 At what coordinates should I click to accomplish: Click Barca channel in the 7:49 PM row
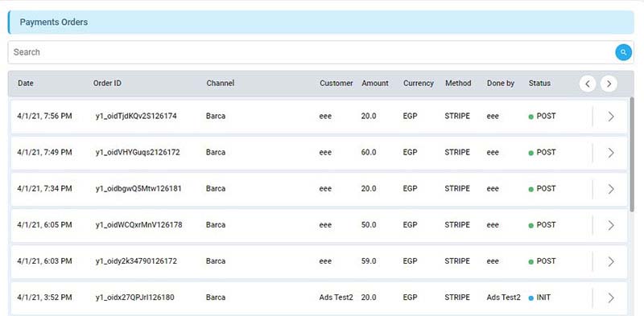pos(216,152)
